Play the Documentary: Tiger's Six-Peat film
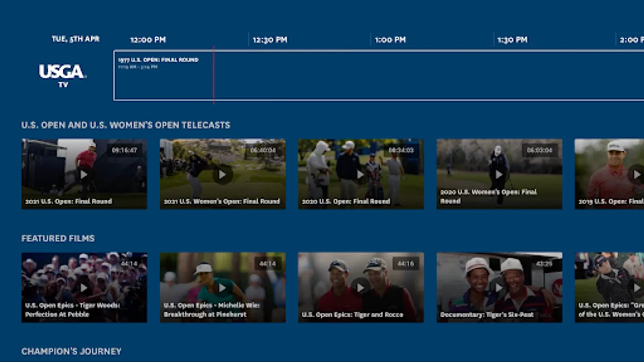 tap(499, 288)
